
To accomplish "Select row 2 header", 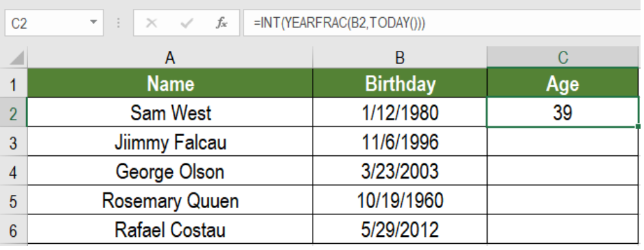I will click(14, 113).
